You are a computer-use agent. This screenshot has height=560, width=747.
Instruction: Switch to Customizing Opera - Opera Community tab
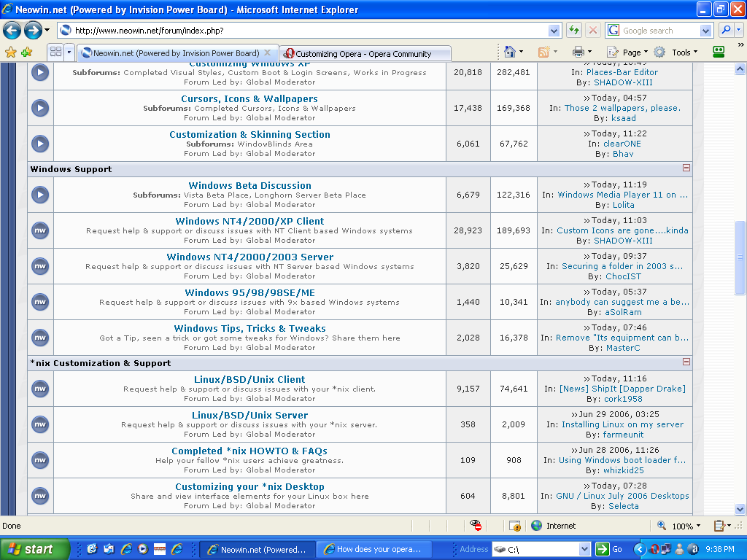pyautogui.click(x=365, y=54)
